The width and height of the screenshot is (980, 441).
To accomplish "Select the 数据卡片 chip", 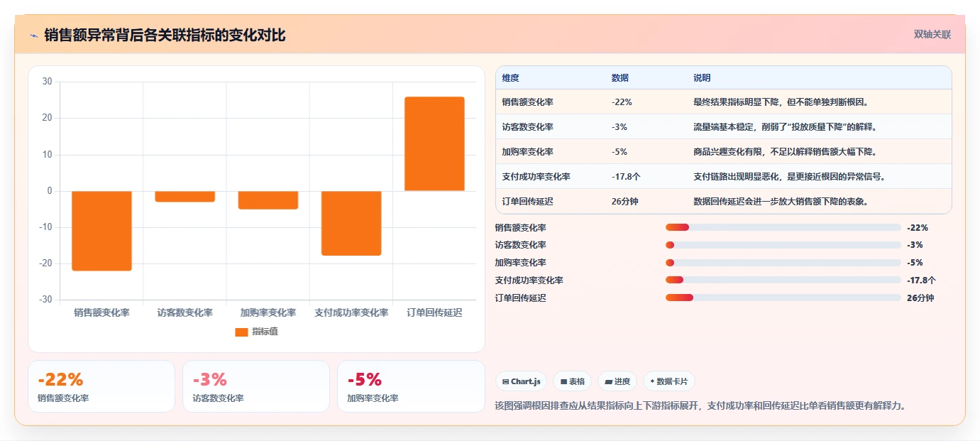I will tap(669, 381).
